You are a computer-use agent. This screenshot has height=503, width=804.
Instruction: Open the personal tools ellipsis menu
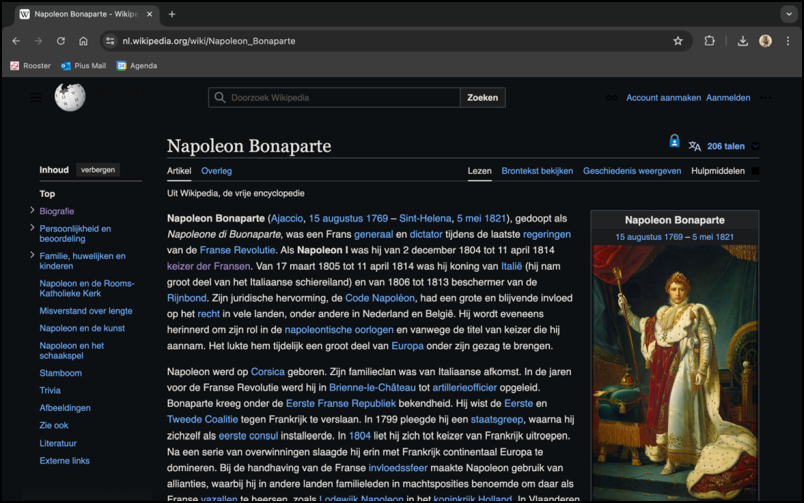tap(766, 97)
